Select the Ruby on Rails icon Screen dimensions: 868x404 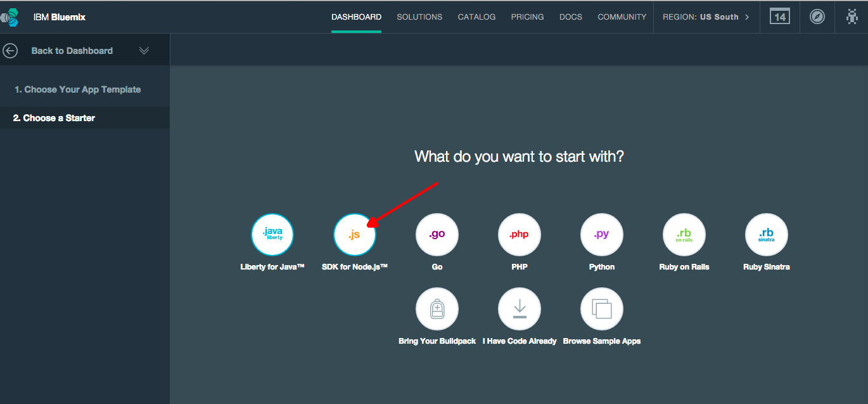[x=684, y=235]
